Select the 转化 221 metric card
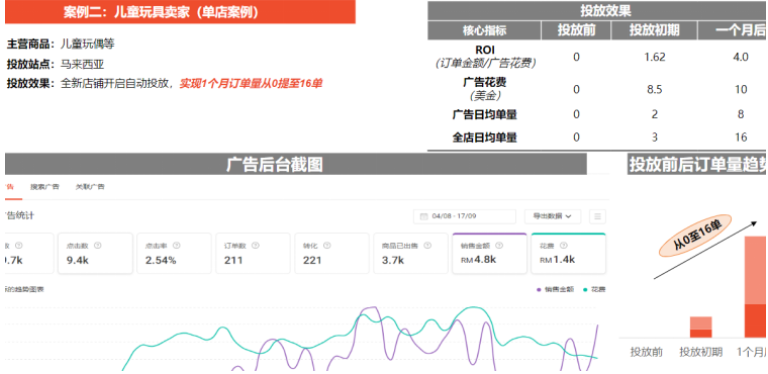Image resolution: width=768 pixels, height=374 pixels. (332, 253)
